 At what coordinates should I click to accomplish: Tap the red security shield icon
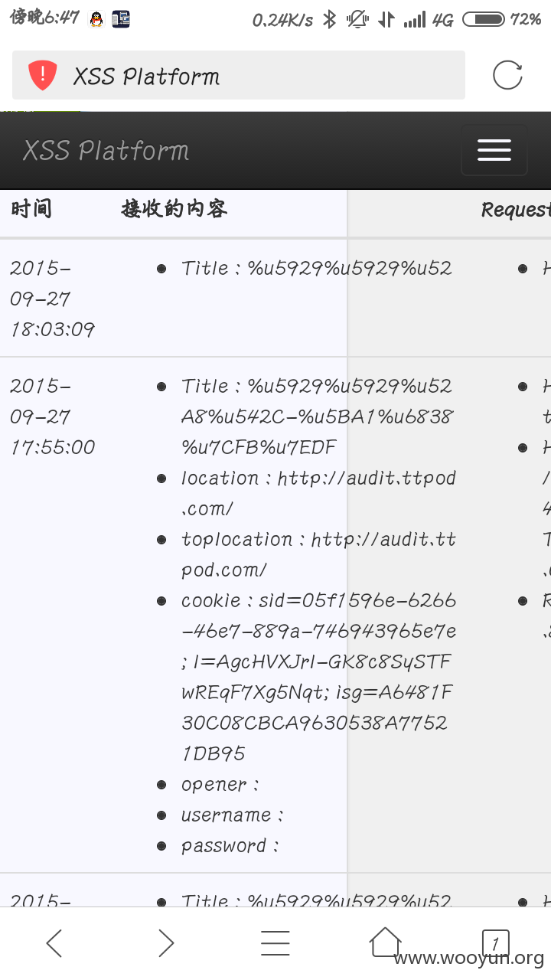43,76
